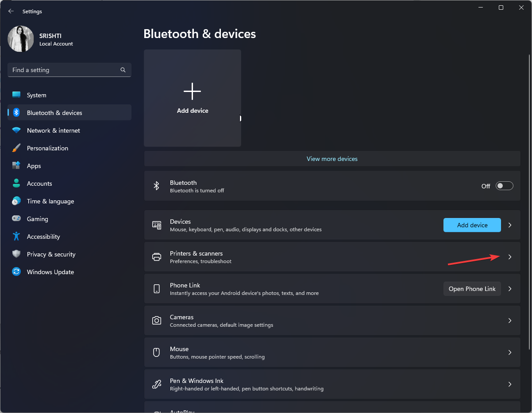Expand Pen & Windows Ink chevron
Viewport: 532px width, 413px height.
point(510,384)
